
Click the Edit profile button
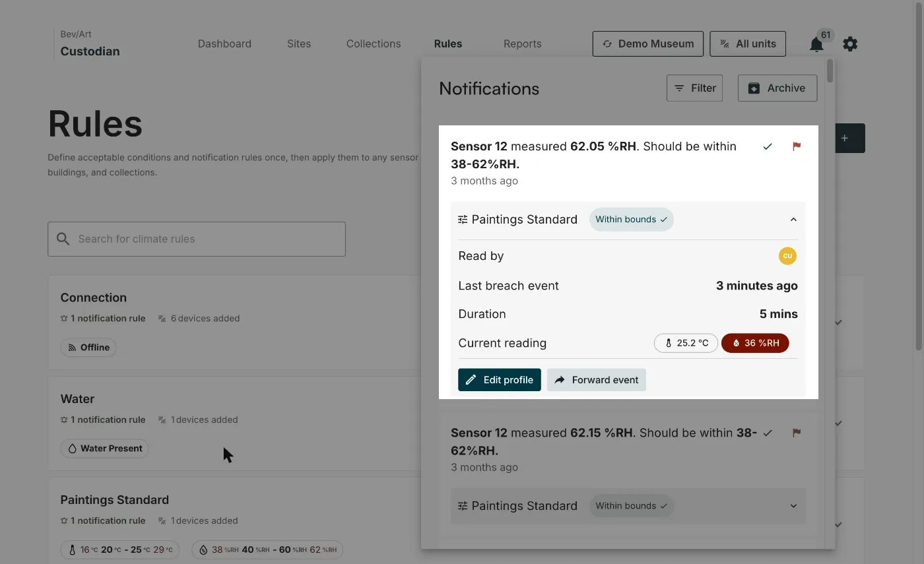(x=500, y=380)
